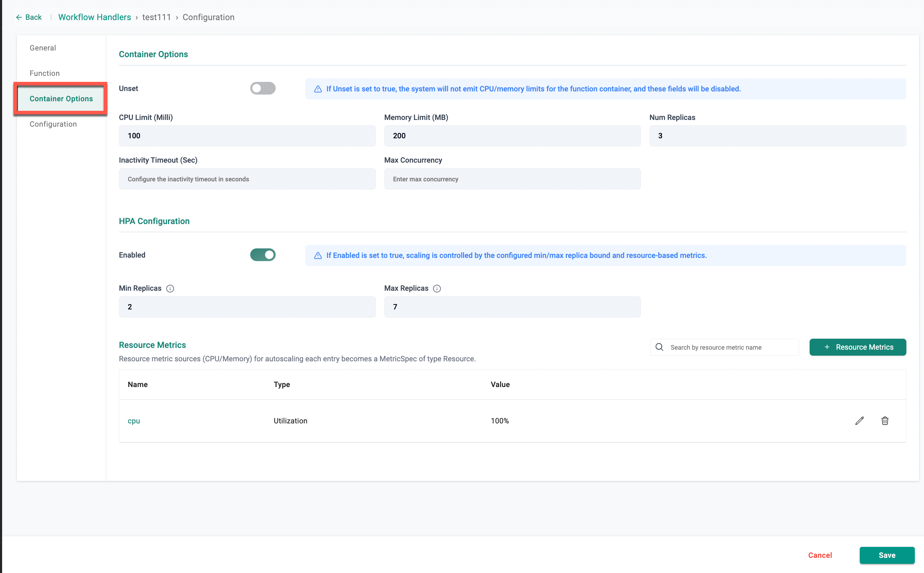Click into the Num Replicas field
This screenshot has width=924, height=573.
(778, 136)
